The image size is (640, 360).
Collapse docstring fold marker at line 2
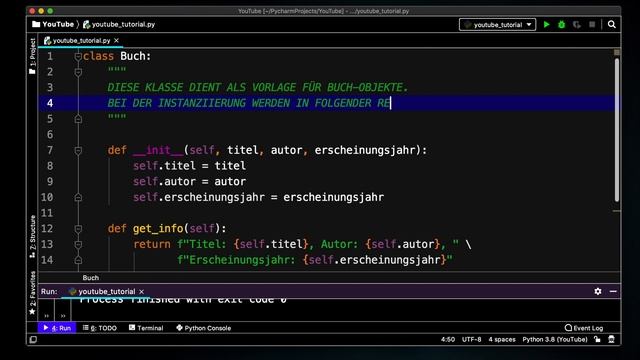tap(78, 72)
